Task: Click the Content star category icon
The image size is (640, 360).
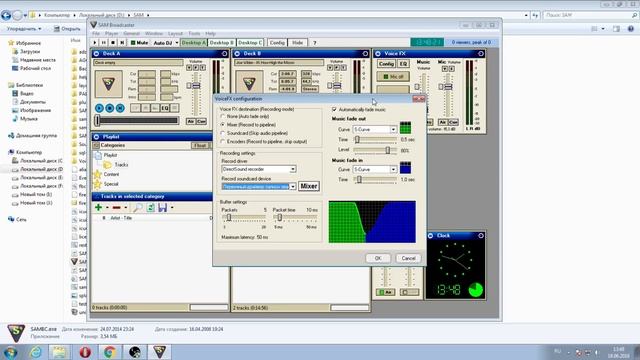Action: (98, 174)
